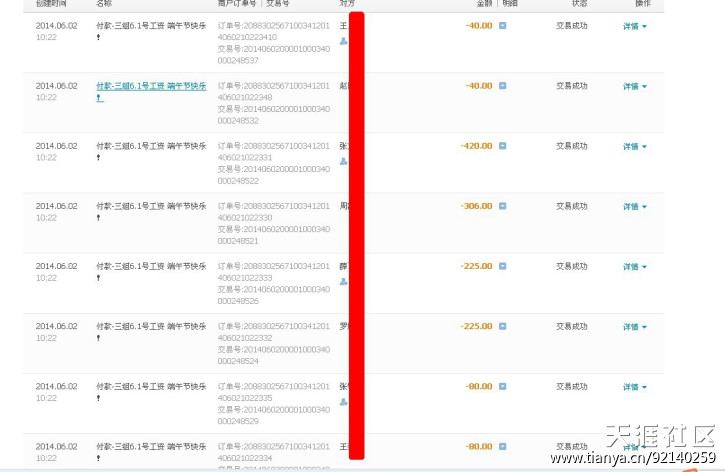The height and width of the screenshot is (472, 725).
Task: Click contact person icon in row 000248529
Action: click(344, 402)
